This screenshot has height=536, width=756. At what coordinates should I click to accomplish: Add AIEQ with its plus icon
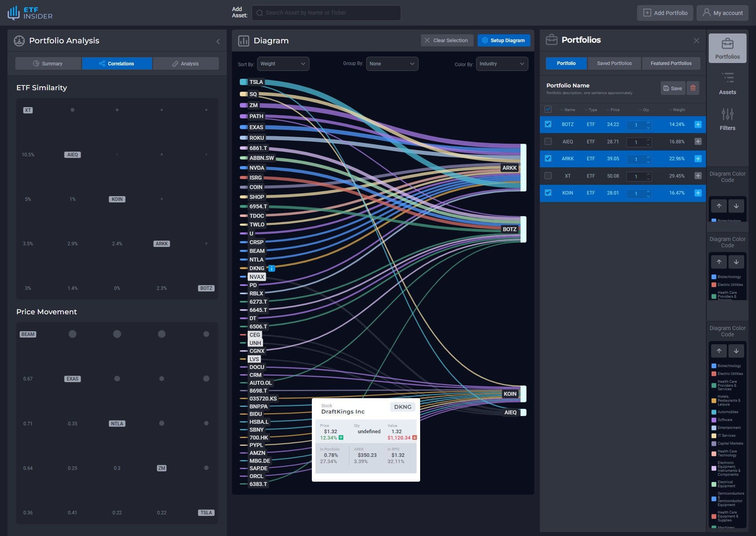click(698, 141)
